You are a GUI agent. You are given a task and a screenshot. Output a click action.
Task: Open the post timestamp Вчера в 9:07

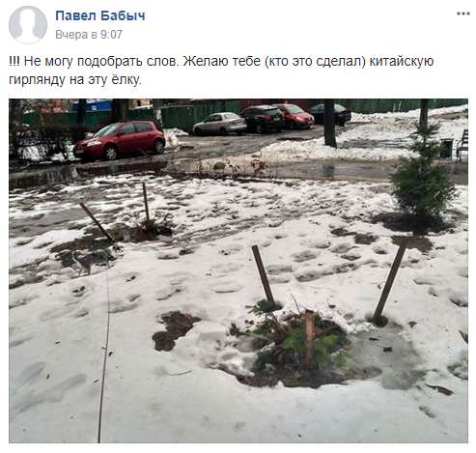click(89, 35)
